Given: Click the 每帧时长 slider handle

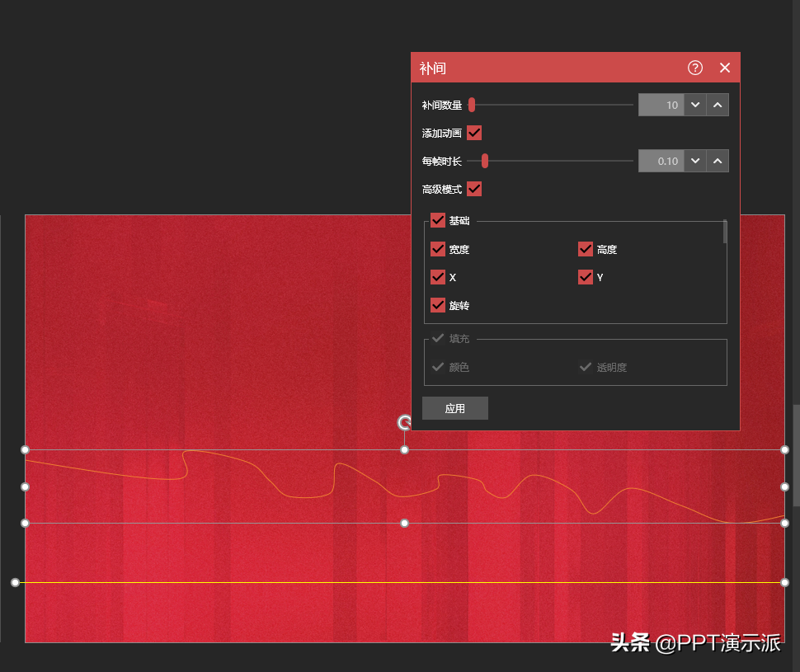Looking at the screenshot, I should (485, 161).
